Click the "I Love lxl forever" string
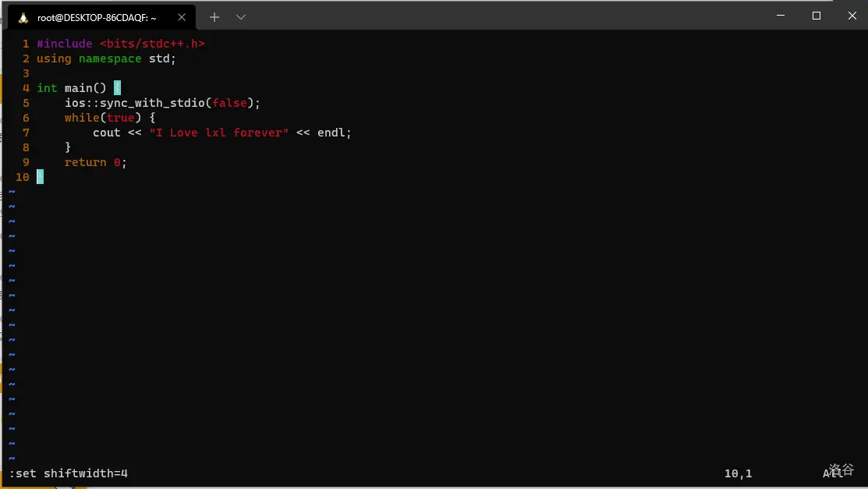The width and height of the screenshot is (868, 489). coord(219,133)
